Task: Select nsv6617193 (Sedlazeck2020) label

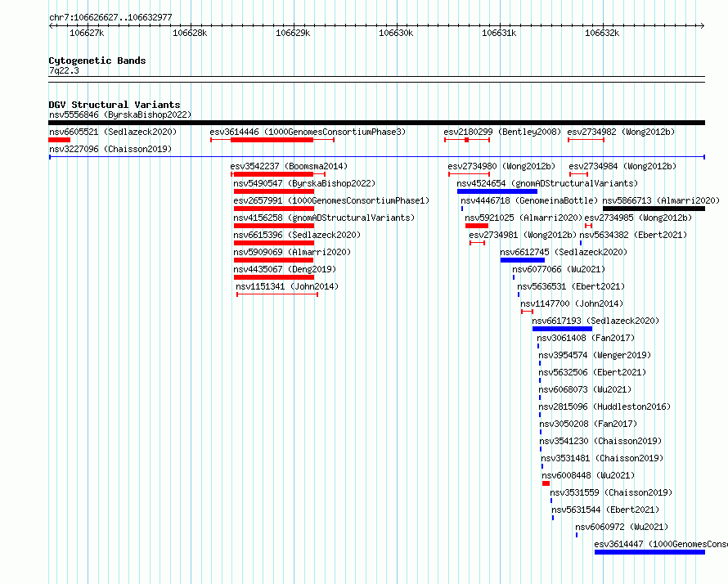Action: (595, 321)
